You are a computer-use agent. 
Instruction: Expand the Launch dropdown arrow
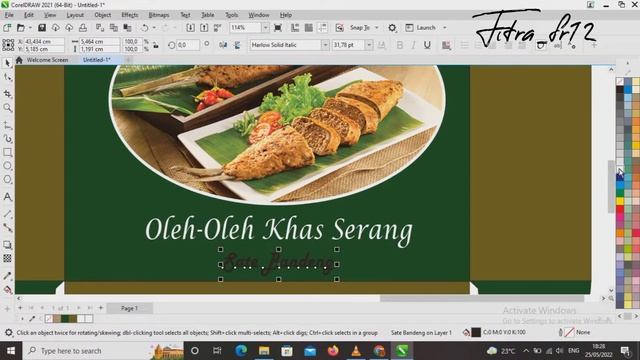coord(444,28)
